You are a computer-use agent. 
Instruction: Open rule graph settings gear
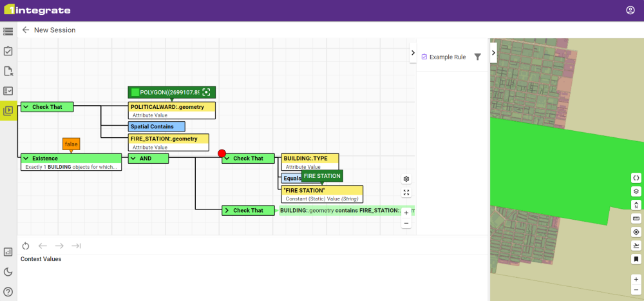[406, 179]
